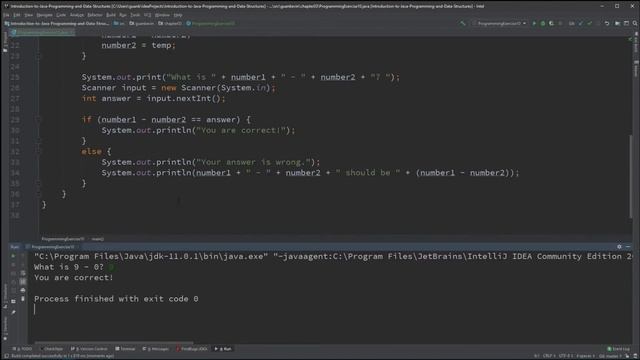Open the Messages tool window tab

156,349
